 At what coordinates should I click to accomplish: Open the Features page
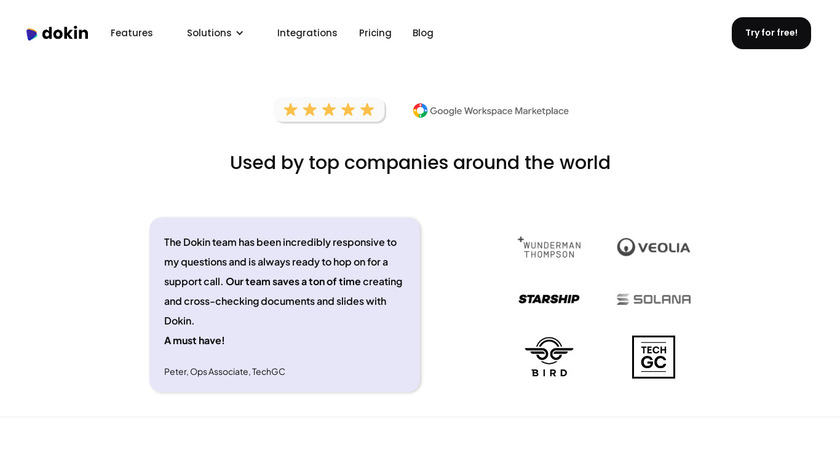(x=131, y=33)
